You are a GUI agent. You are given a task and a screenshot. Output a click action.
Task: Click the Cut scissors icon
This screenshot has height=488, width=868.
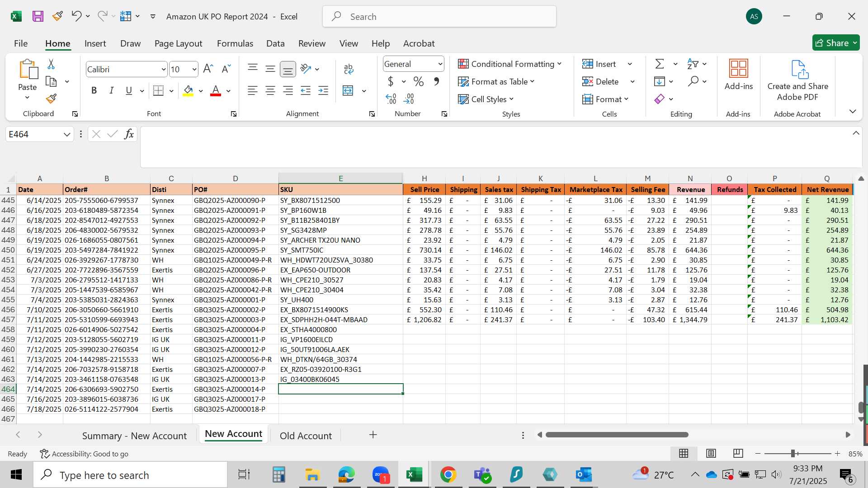click(x=51, y=64)
